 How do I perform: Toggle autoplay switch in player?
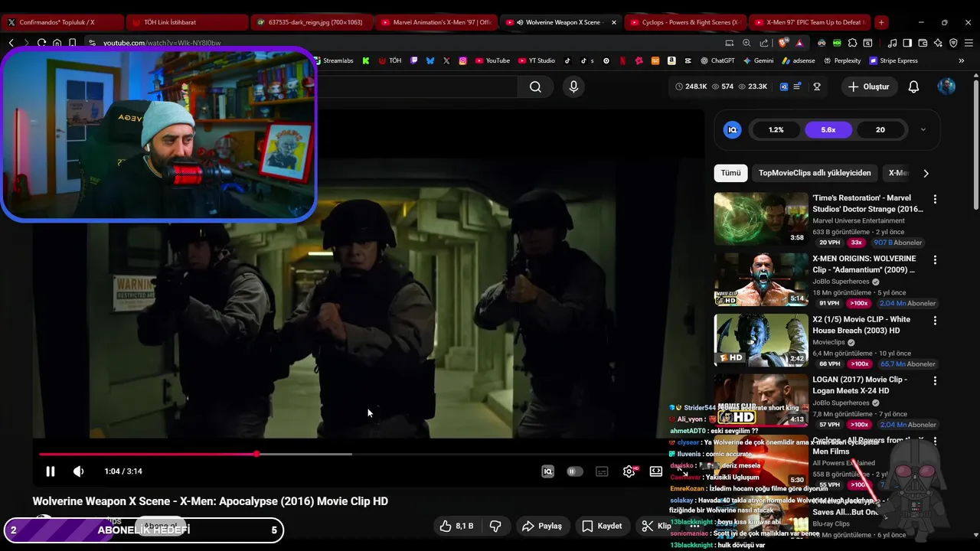tap(574, 471)
